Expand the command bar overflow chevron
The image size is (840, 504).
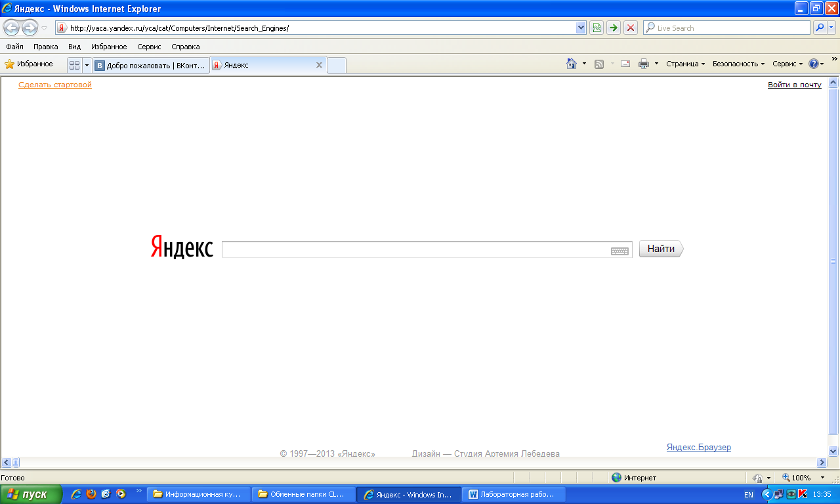[834, 59]
